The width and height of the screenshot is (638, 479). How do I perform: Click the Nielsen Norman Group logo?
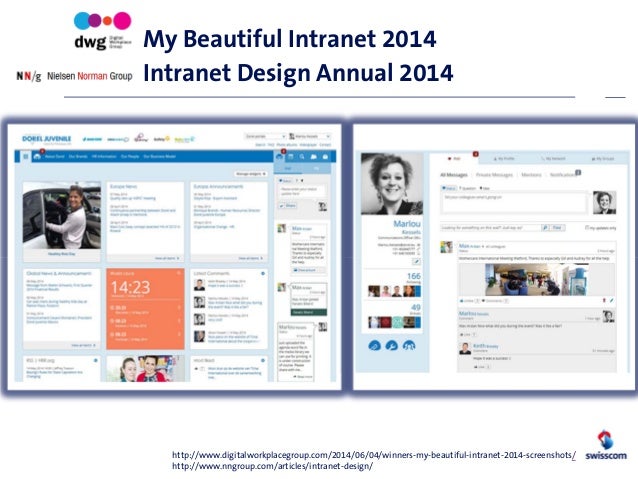point(74,76)
